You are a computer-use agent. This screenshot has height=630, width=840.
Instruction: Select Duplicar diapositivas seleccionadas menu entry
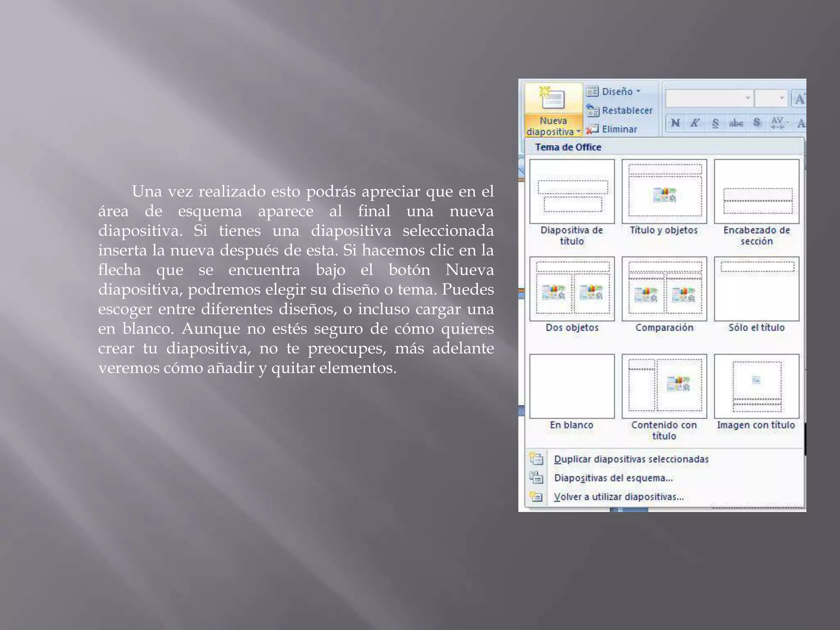click(631, 459)
